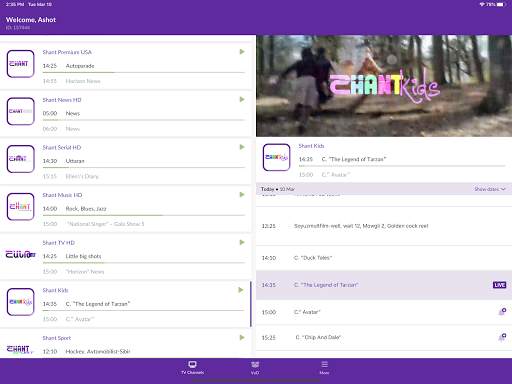Open Shant Music HD channel logo
Image resolution: width=512 pixels, height=384 pixels.
(20, 207)
